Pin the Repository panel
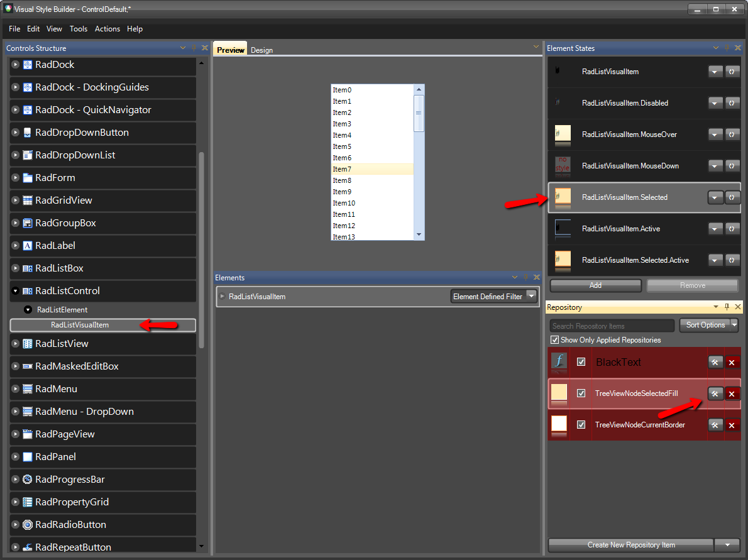The height and width of the screenshot is (560, 748). [x=727, y=307]
